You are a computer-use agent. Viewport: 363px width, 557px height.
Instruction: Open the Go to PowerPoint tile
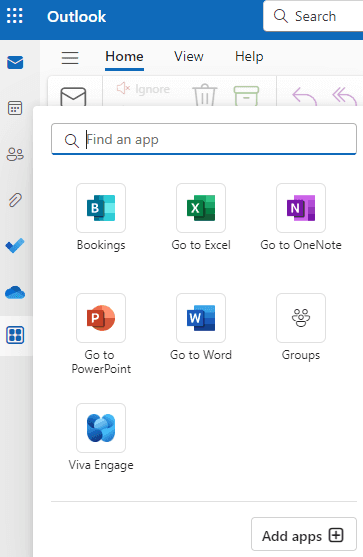coord(101,334)
